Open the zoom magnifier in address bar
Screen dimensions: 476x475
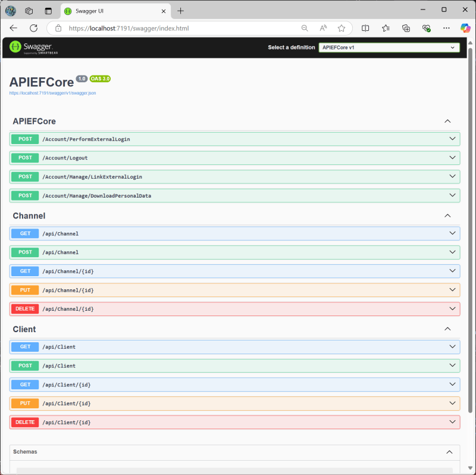(305, 28)
